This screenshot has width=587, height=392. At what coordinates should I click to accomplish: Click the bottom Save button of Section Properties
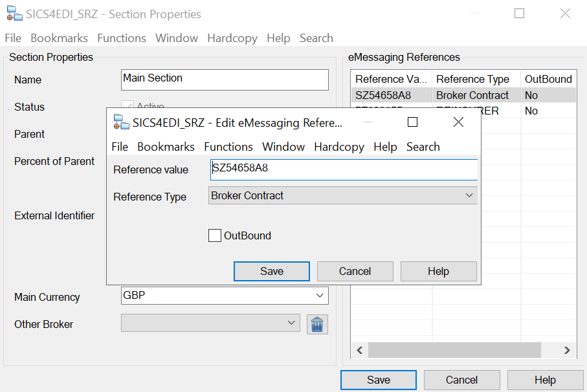(379, 380)
